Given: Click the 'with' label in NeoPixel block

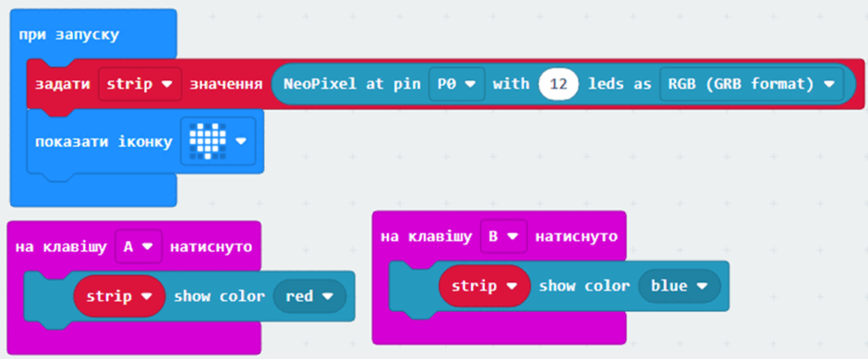Looking at the screenshot, I should point(512,85).
